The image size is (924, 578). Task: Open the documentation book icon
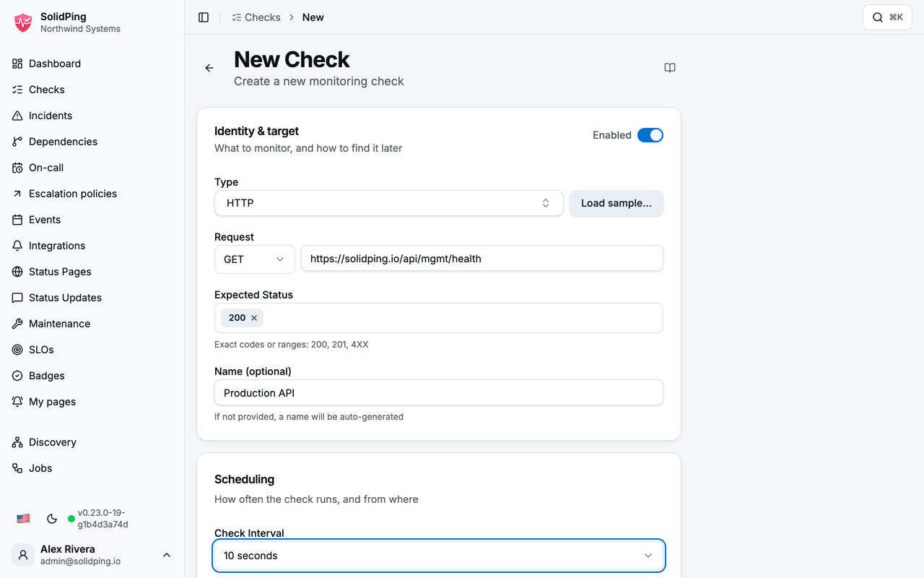tap(670, 68)
